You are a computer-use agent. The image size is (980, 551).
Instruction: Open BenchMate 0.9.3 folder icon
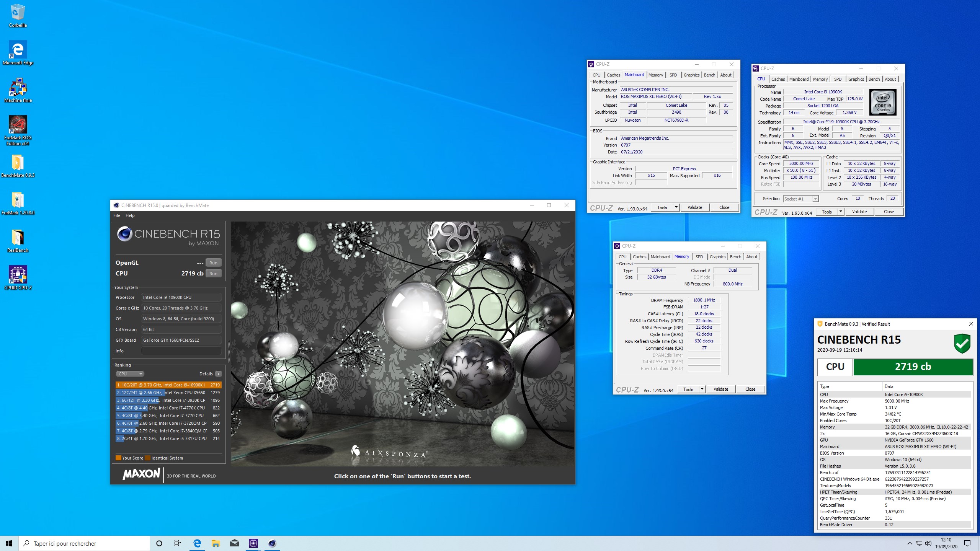pos(18,166)
